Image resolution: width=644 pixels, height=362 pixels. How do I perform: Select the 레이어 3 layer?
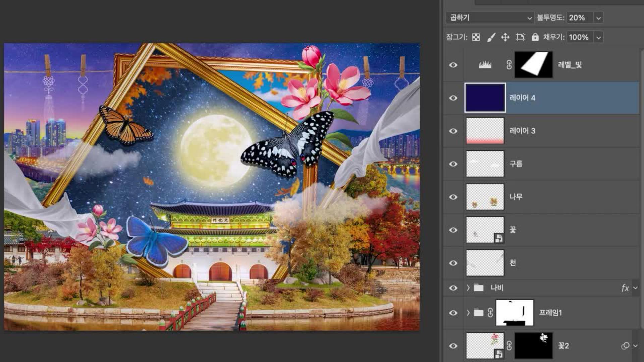(522, 131)
